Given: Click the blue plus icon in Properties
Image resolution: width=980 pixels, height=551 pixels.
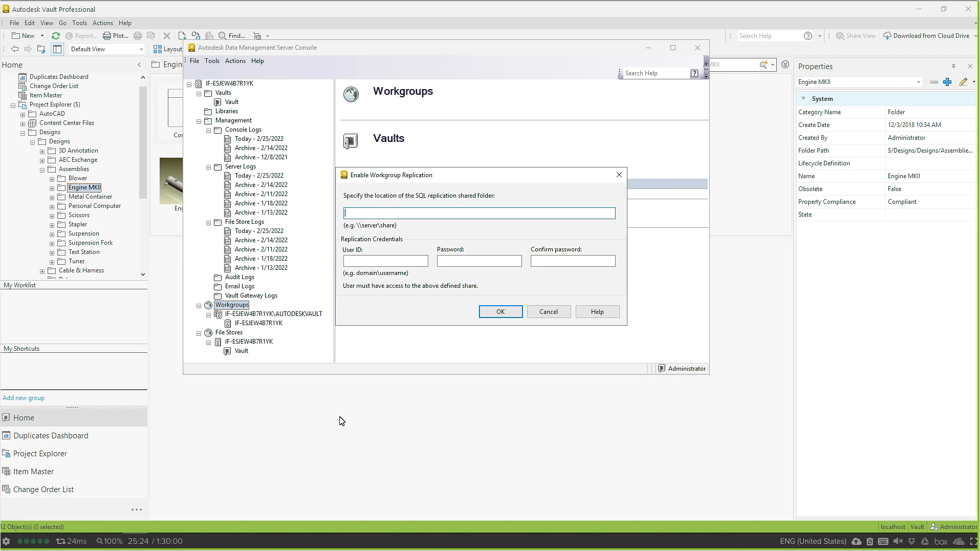Looking at the screenshot, I should [x=947, y=82].
